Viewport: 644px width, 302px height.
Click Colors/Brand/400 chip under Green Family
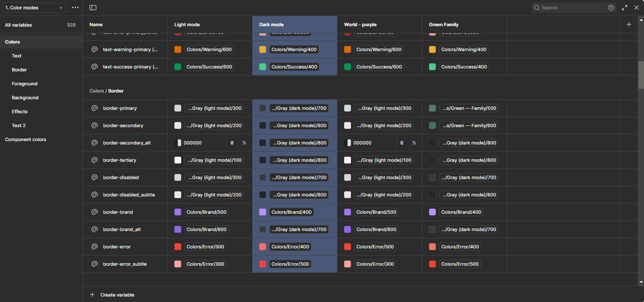point(461,212)
